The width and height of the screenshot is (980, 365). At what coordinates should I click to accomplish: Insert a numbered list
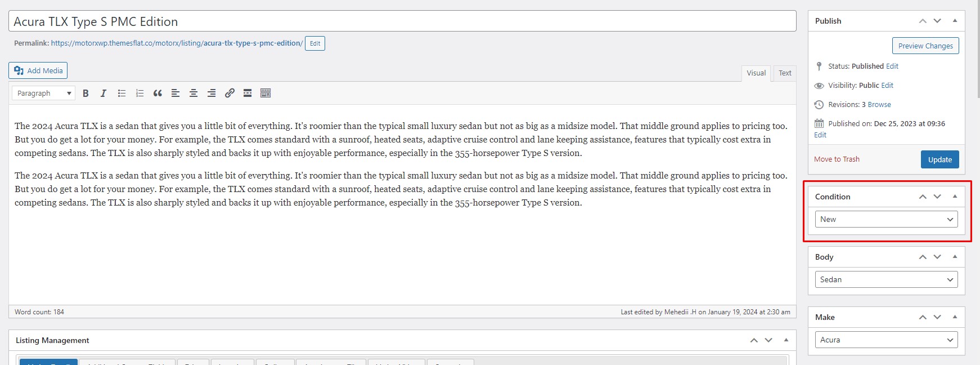[140, 94]
